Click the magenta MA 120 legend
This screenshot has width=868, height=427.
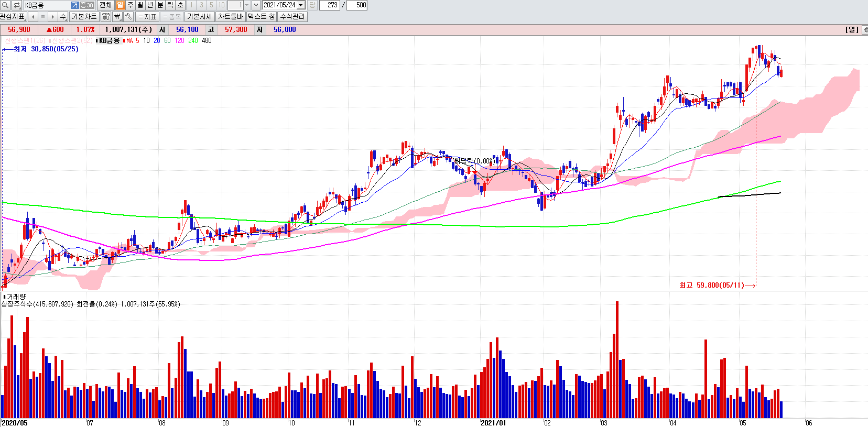pos(180,41)
